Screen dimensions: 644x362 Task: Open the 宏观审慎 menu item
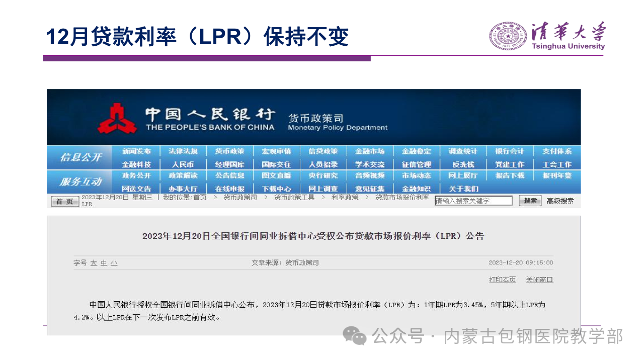pyautogui.click(x=276, y=151)
